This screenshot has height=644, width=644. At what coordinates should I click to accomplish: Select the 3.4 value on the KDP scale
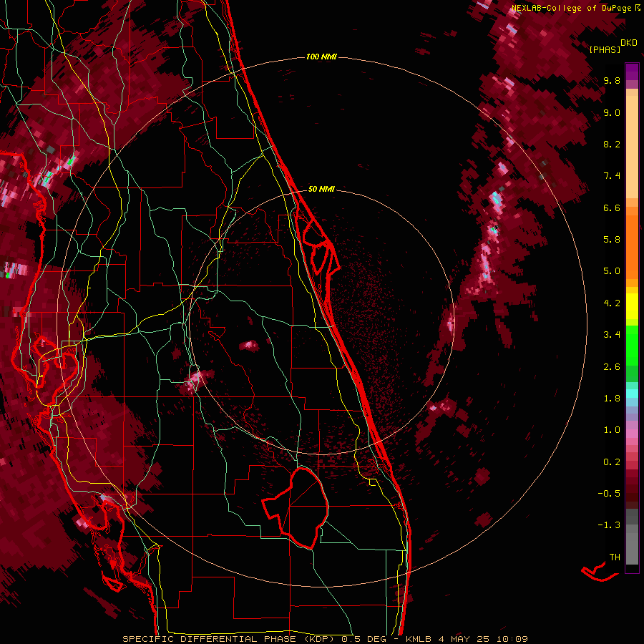point(612,335)
